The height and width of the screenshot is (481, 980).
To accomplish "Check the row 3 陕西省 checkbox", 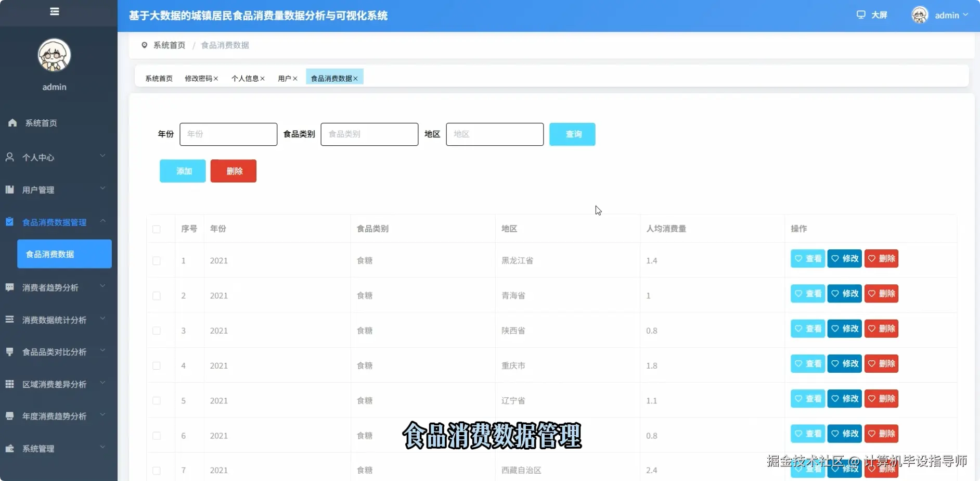I will point(157,331).
